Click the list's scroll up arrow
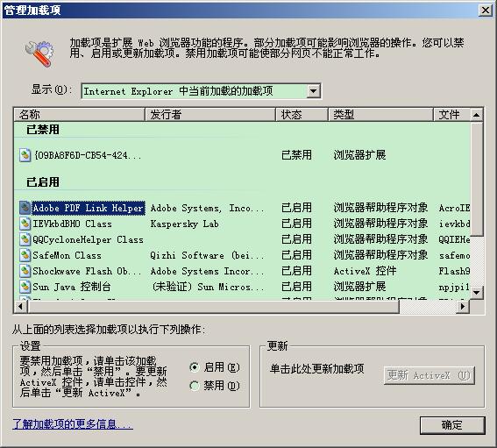Viewport: 497px width, 448px height. pyautogui.click(x=476, y=115)
